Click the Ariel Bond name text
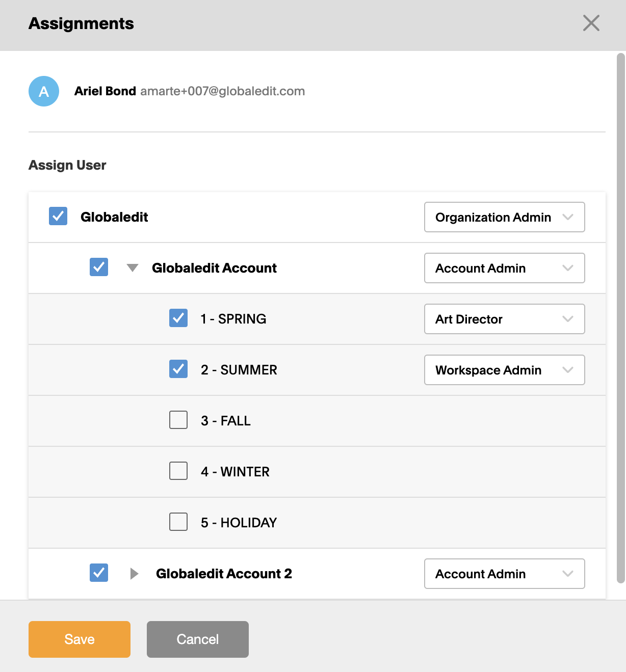Viewport: 626px width, 672px height. (105, 91)
